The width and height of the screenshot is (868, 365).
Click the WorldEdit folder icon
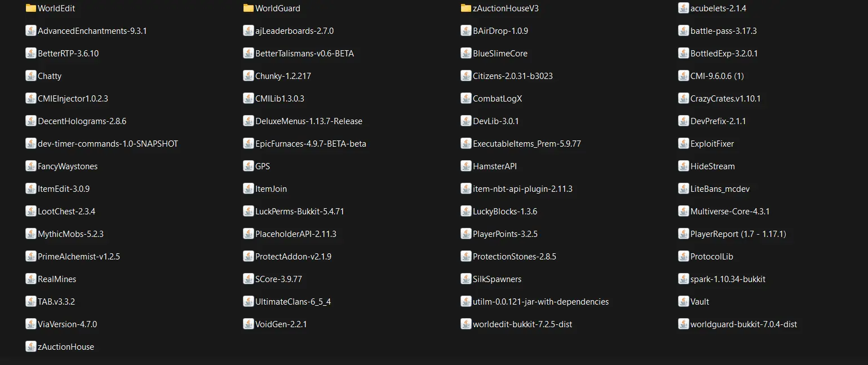[x=31, y=8]
